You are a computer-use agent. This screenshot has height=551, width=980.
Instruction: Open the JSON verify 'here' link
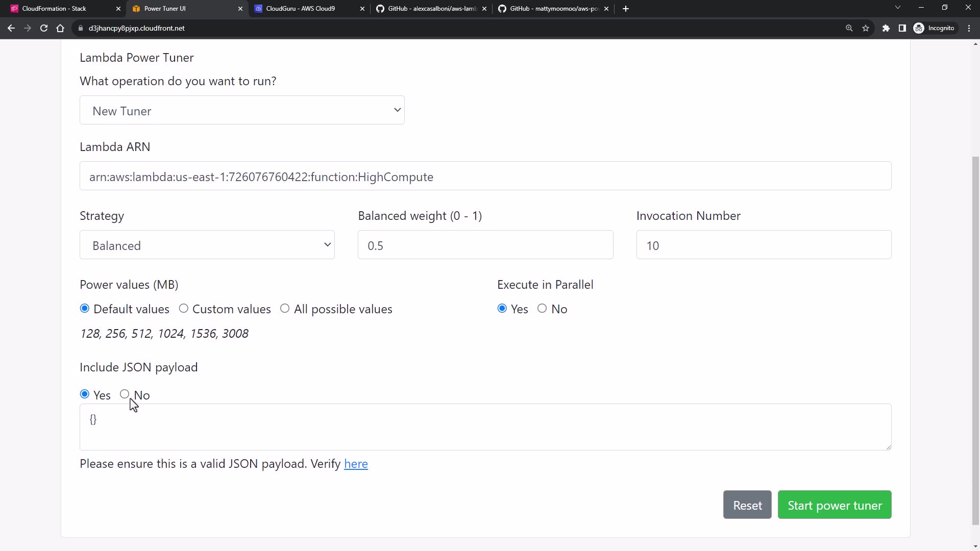coord(356,464)
